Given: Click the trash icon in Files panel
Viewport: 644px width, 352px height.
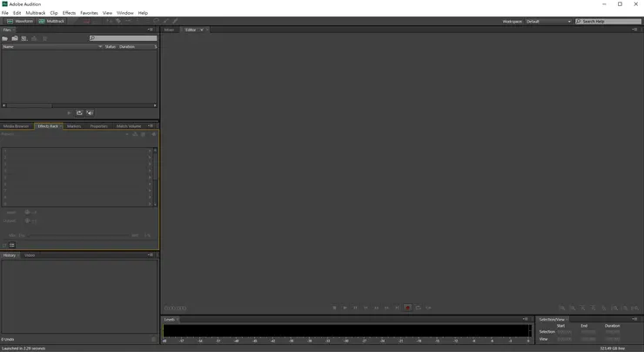Looking at the screenshot, I should point(44,38).
